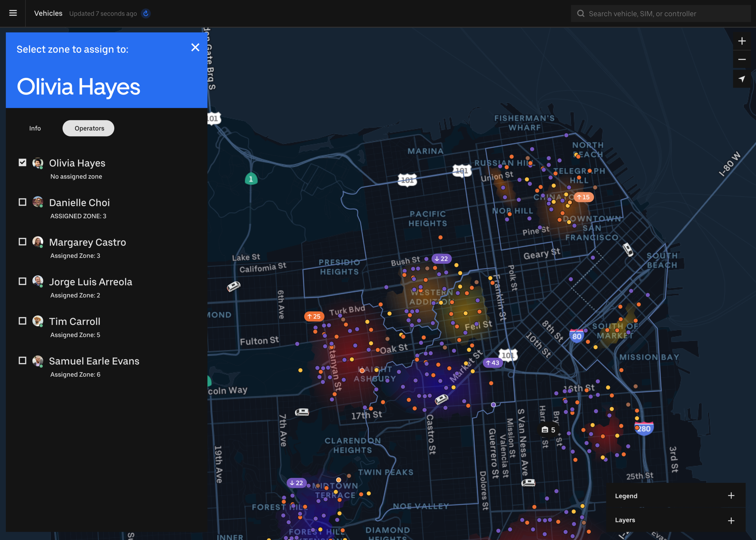This screenshot has height=540, width=756.
Task: Click the search magnifier icon
Action: (581, 13)
